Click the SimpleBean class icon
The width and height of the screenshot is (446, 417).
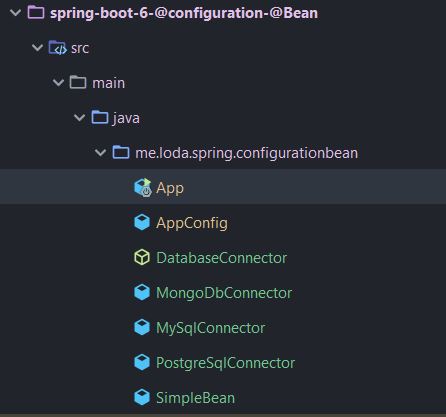pos(142,397)
